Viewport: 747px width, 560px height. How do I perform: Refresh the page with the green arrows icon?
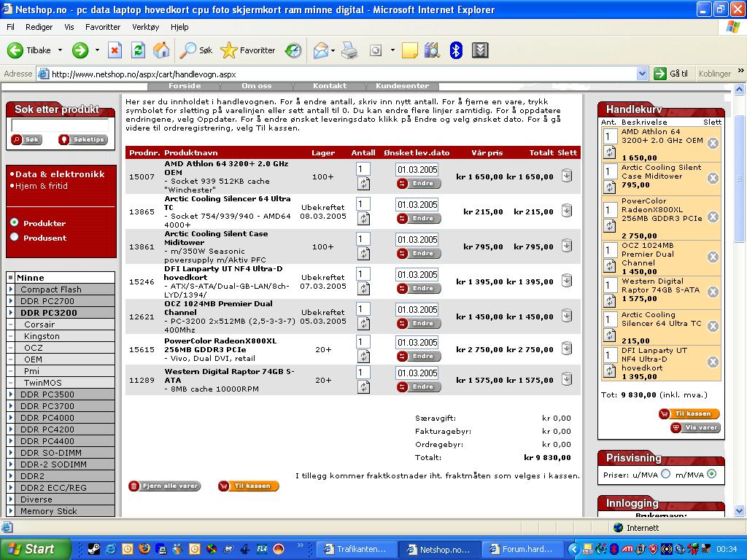click(x=138, y=50)
